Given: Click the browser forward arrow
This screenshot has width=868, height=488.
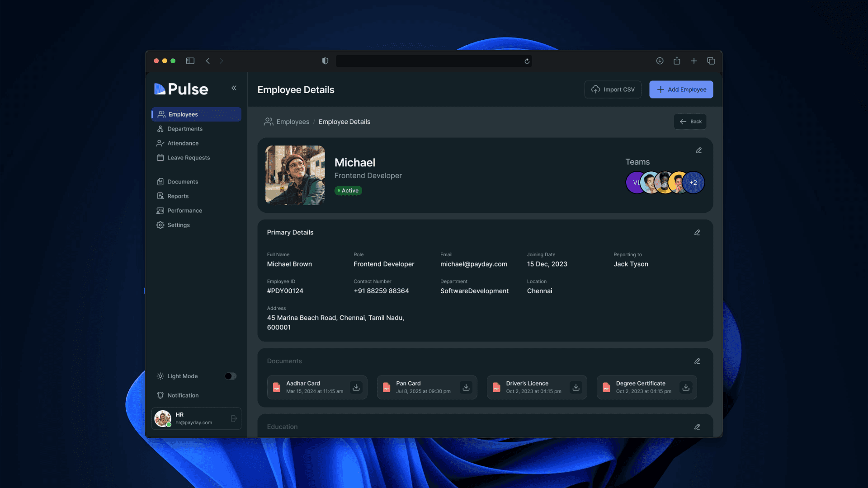Looking at the screenshot, I should (x=221, y=61).
